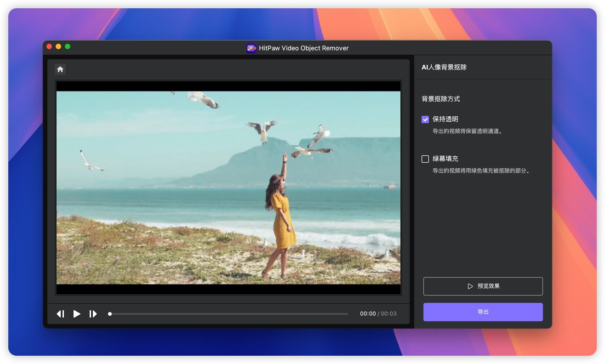This screenshot has width=605, height=364.
Task: Maximize the window with the green button
Action: (68, 46)
